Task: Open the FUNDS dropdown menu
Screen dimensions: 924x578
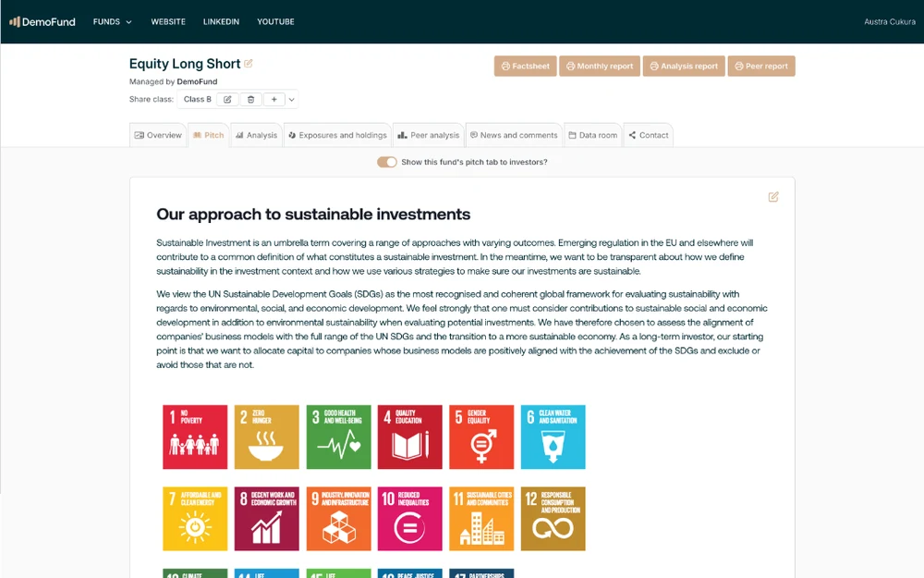Action: [112, 22]
